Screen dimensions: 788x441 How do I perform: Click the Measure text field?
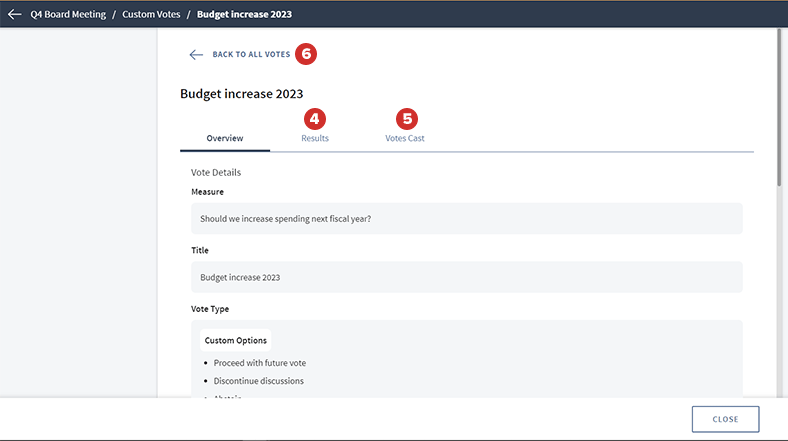(466, 219)
